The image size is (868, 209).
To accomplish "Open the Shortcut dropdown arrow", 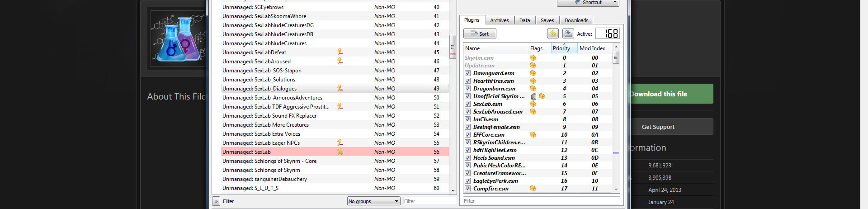I will [614, 2].
